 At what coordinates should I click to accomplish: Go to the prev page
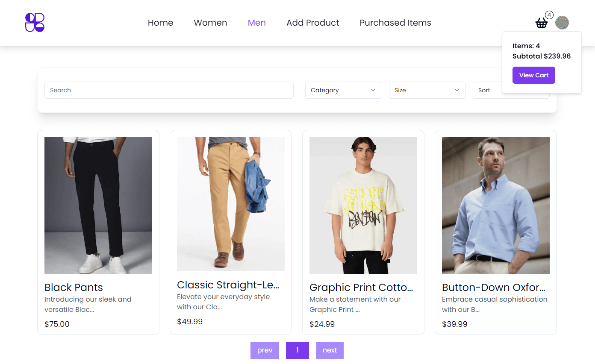265,350
